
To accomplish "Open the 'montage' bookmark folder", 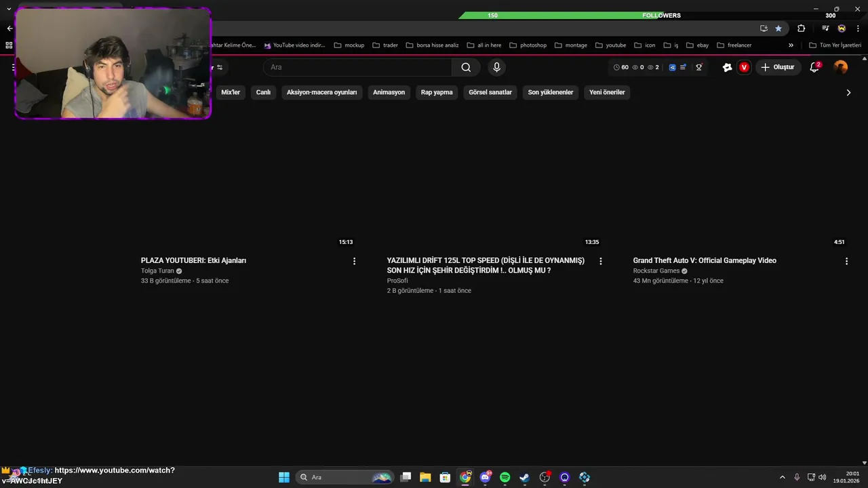I will pos(571,45).
